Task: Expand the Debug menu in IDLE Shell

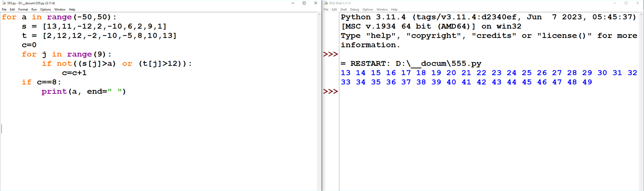Action: tap(354, 10)
